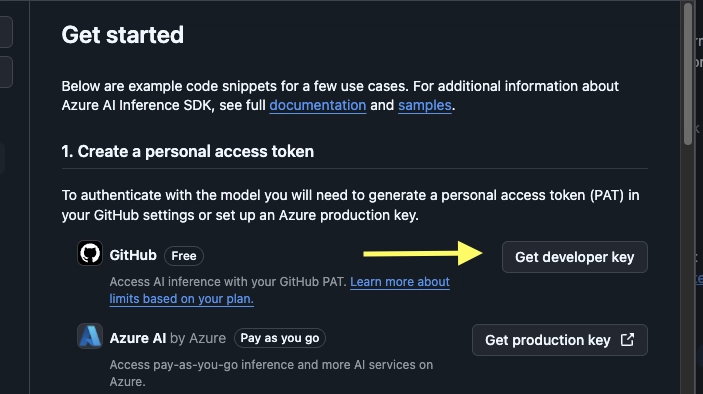Image resolution: width=703 pixels, height=394 pixels.
Task: Click the yellow arrow pointing to developer key
Action: click(x=422, y=253)
